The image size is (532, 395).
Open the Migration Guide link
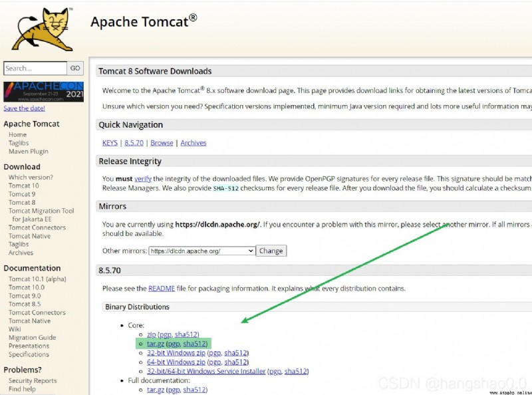pos(32,337)
